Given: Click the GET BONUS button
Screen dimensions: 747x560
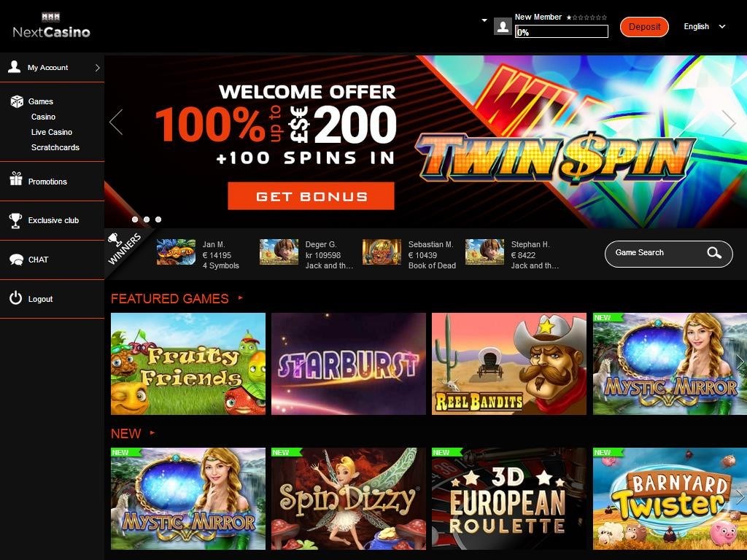Looking at the screenshot, I should pos(311,196).
